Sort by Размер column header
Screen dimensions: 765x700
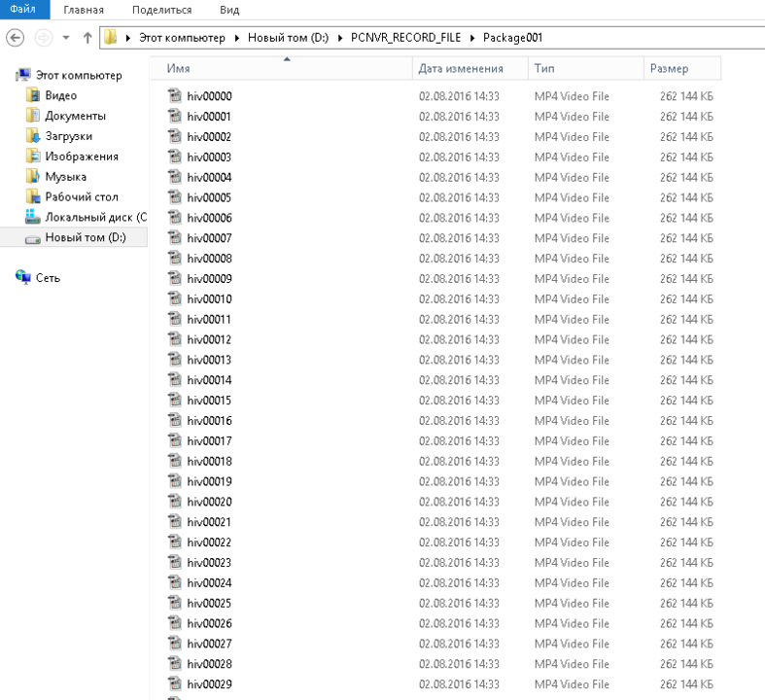point(682,68)
